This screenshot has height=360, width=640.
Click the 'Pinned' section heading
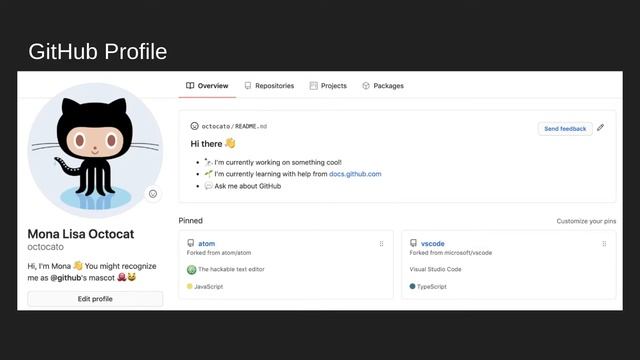coord(191,221)
